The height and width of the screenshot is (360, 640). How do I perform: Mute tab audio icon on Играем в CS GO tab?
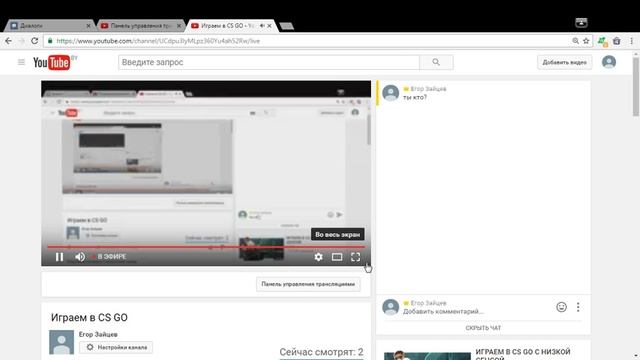tap(262, 26)
